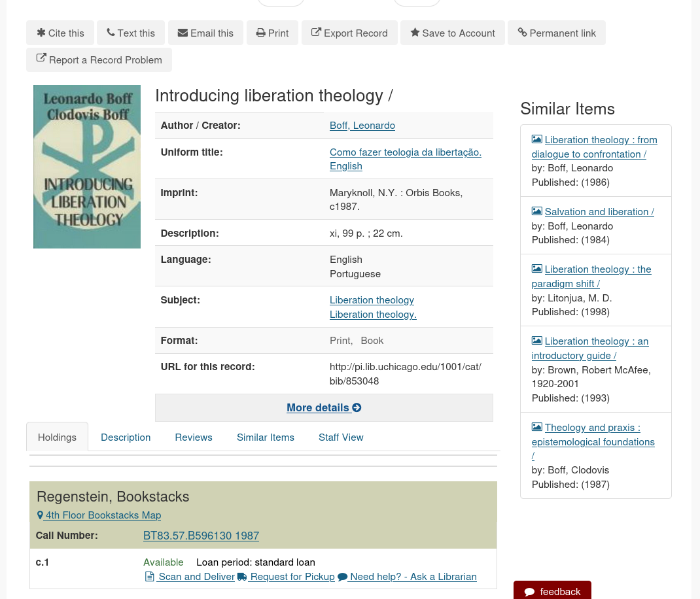Open the Email this envelope icon

(183, 33)
